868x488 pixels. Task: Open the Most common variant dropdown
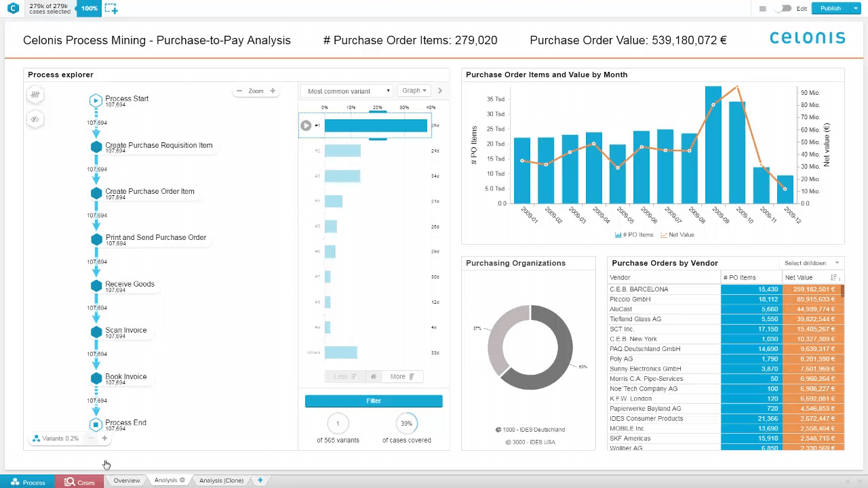349,91
